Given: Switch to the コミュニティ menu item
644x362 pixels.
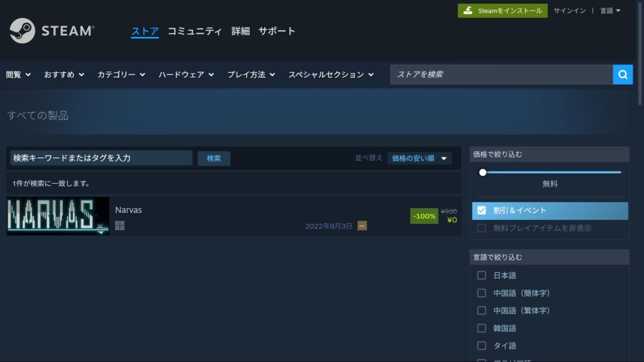Looking at the screenshot, I should click(x=194, y=31).
